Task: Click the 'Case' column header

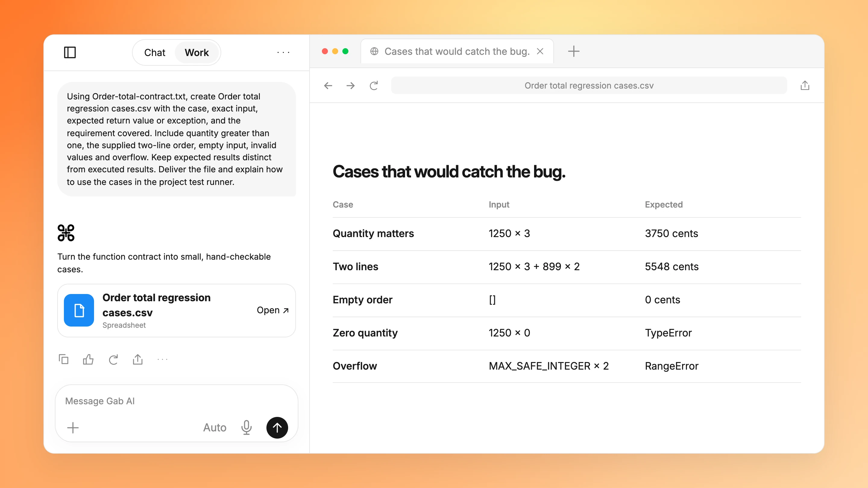Action: (x=343, y=205)
